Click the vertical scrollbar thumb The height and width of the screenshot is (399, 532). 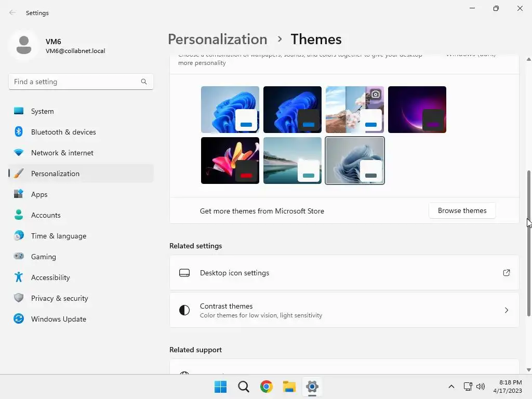[528, 243]
